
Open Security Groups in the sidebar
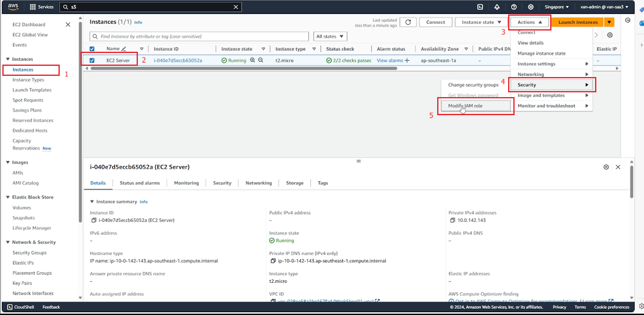tap(29, 253)
